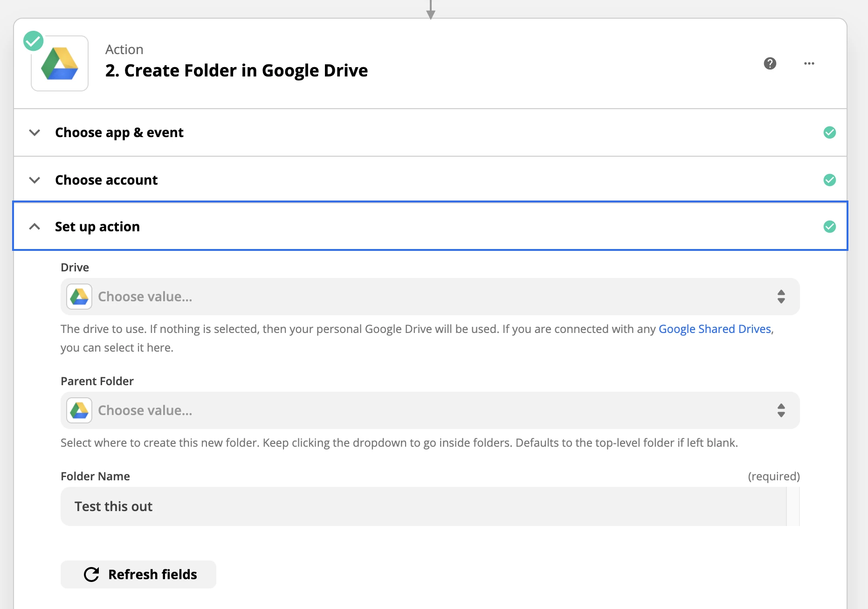Expand the Choose account section
Viewport: 868px width, 609px height.
[x=34, y=180]
